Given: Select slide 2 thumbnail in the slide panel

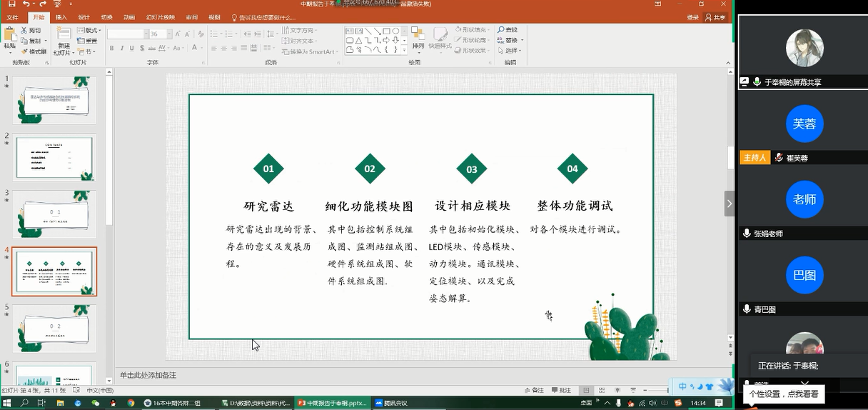Looking at the screenshot, I should [55, 158].
